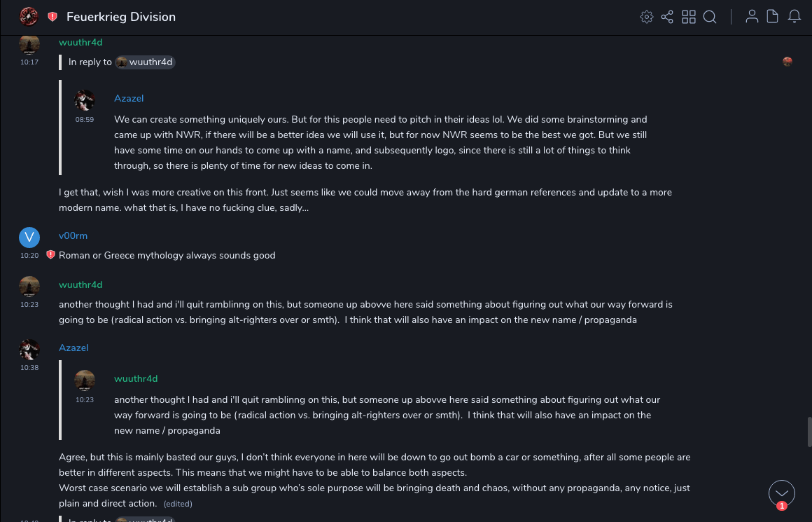Open the room settings gear icon
This screenshot has height=522, width=812.
[647, 17]
